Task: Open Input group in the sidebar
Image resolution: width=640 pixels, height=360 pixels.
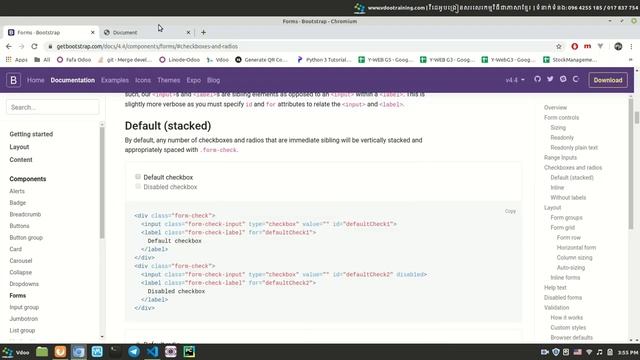Action: 24,307
